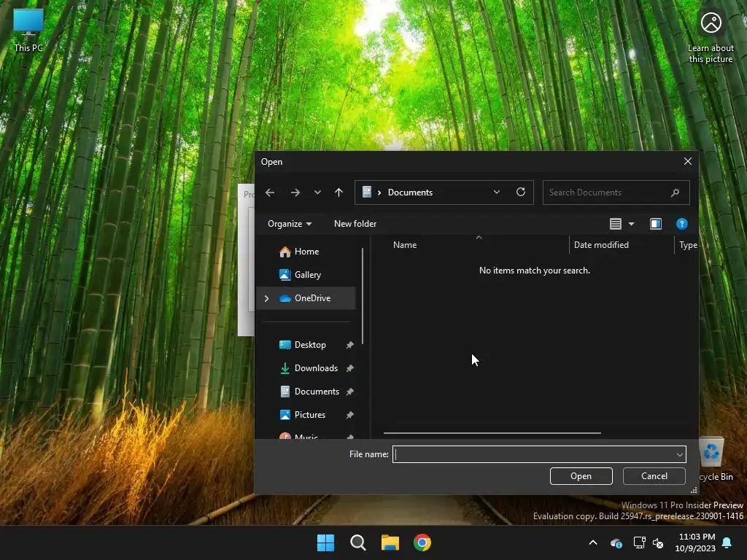Click the pin icon beside Pictures
747x560 pixels.
(x=349, y=415)
